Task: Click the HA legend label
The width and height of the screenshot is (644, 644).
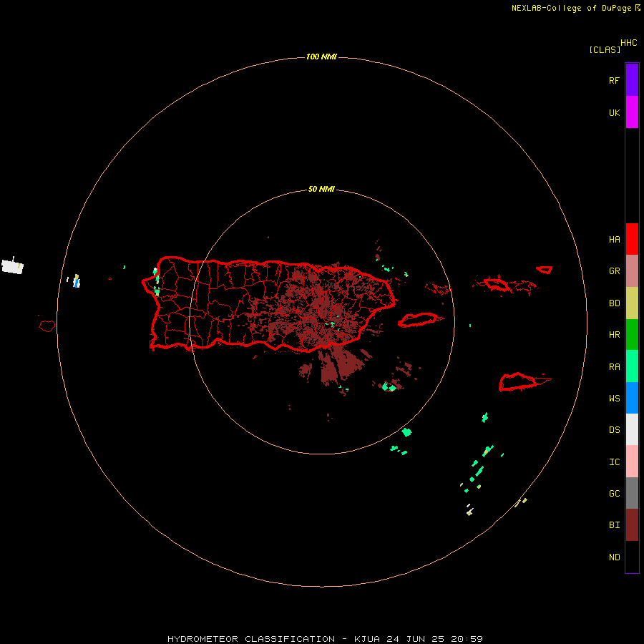Action: [x=614, y=240]
